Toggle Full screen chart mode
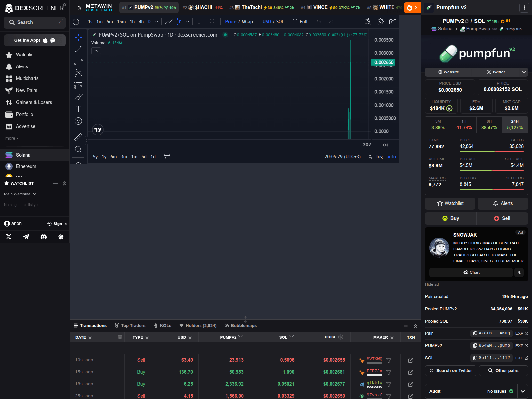The width and height of the screenshot is (532, 399). 300,22
